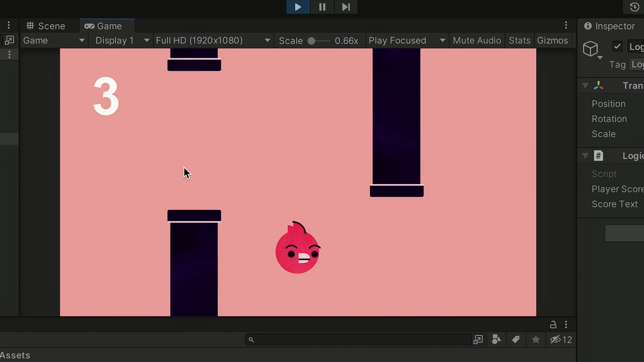The image size is (644, 362).
Task: Click the GameObject cube icon in Inspector
Action: [590, 49]
